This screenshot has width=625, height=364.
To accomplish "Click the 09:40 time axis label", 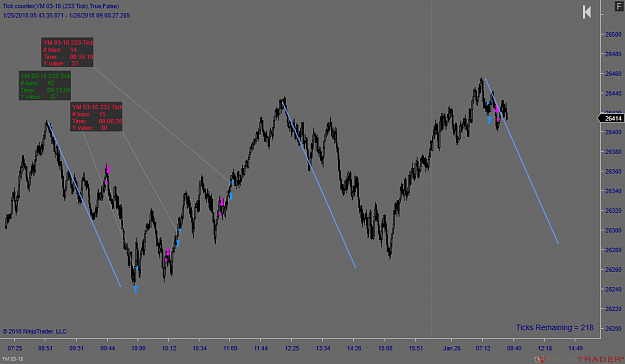I will (514, 348).
